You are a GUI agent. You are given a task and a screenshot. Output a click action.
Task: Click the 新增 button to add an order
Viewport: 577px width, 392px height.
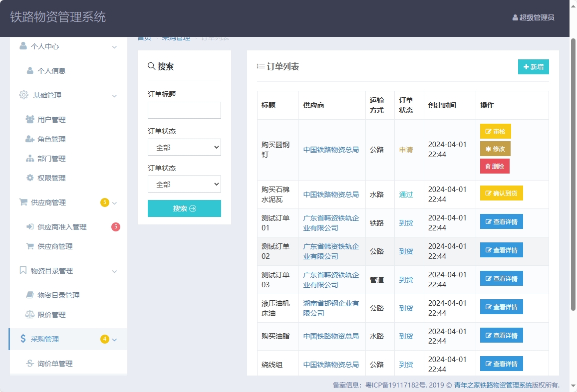click(533, 66)
